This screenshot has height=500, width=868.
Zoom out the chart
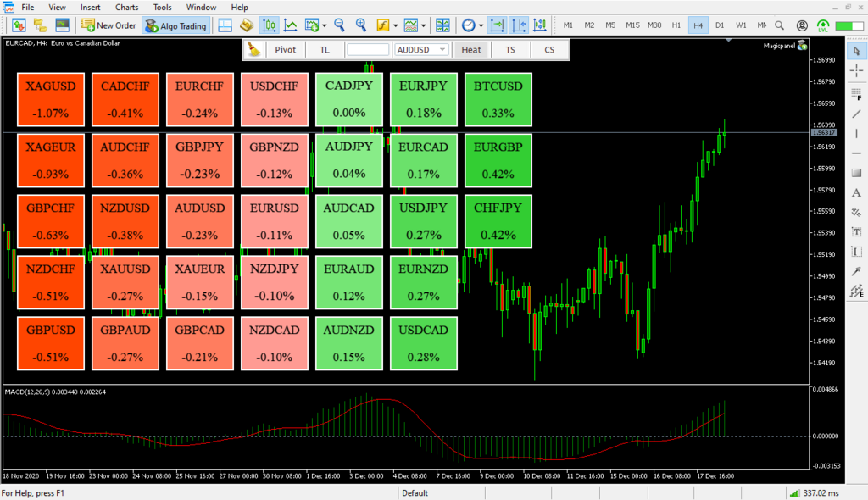pyautogui.click(x=340, y=25)
